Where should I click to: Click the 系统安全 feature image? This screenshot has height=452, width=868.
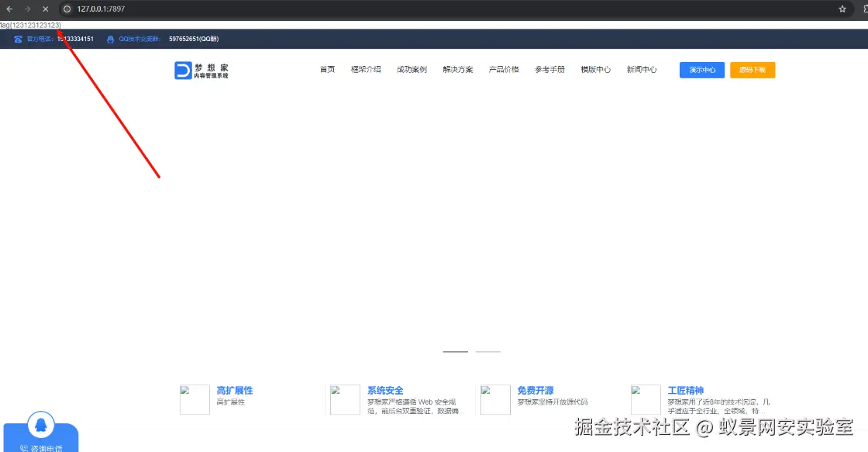(346, 400)
